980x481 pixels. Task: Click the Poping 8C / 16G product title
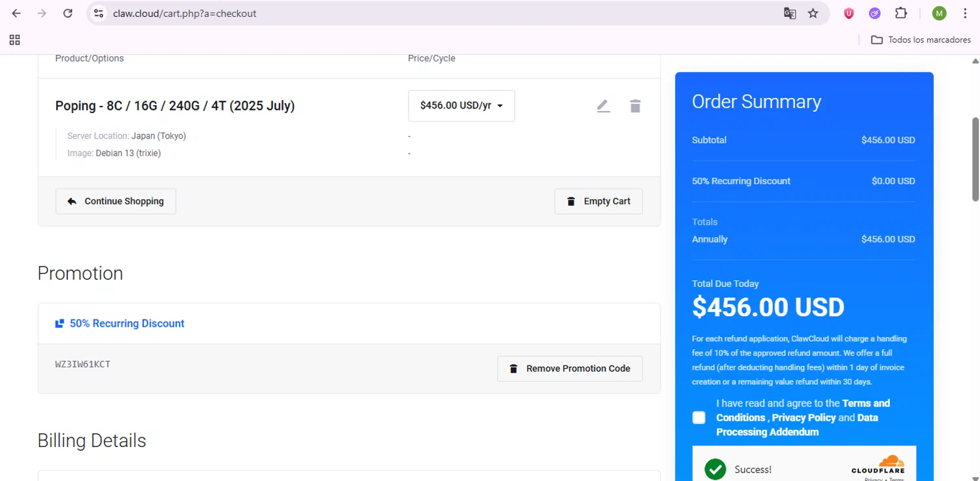tap(175, 106)
